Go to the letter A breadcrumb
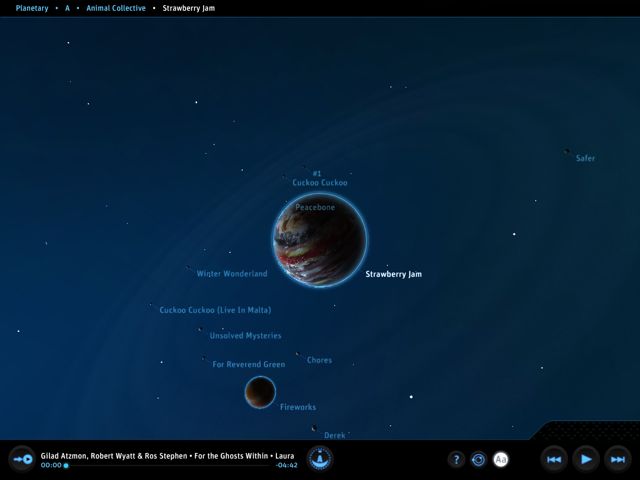This screenshot has width=640, height=480. tap(67, 8)
